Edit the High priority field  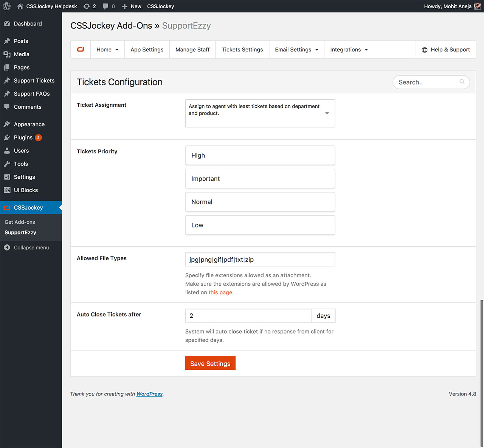click(260, 155)
